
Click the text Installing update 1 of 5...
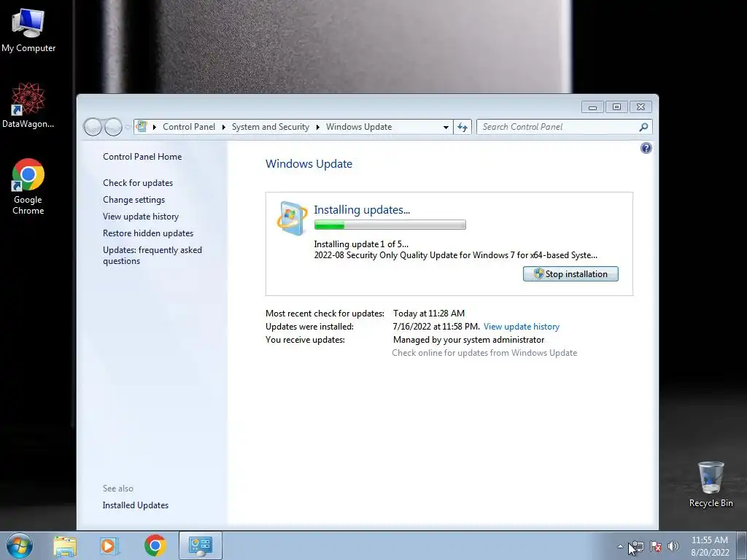[x=360, y=244]
